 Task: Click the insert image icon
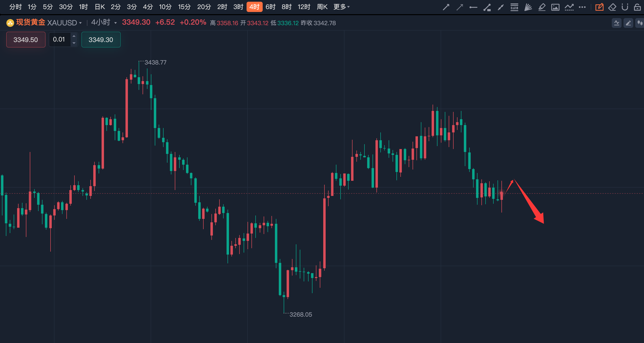(x=555, y=7)
